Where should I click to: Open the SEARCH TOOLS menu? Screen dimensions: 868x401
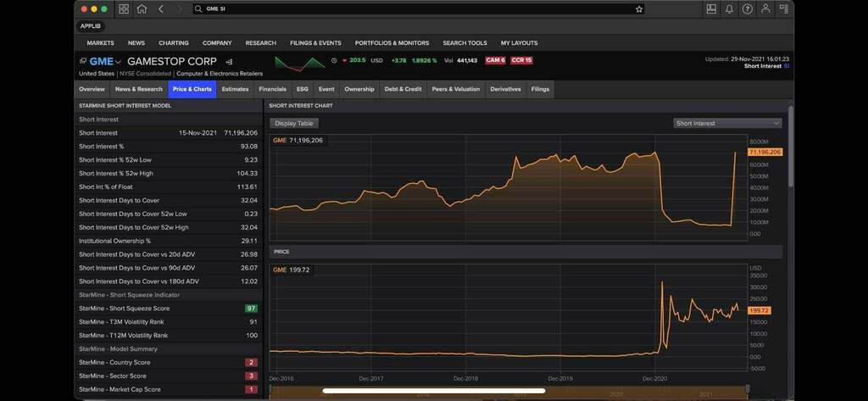[x=465, y=42]
